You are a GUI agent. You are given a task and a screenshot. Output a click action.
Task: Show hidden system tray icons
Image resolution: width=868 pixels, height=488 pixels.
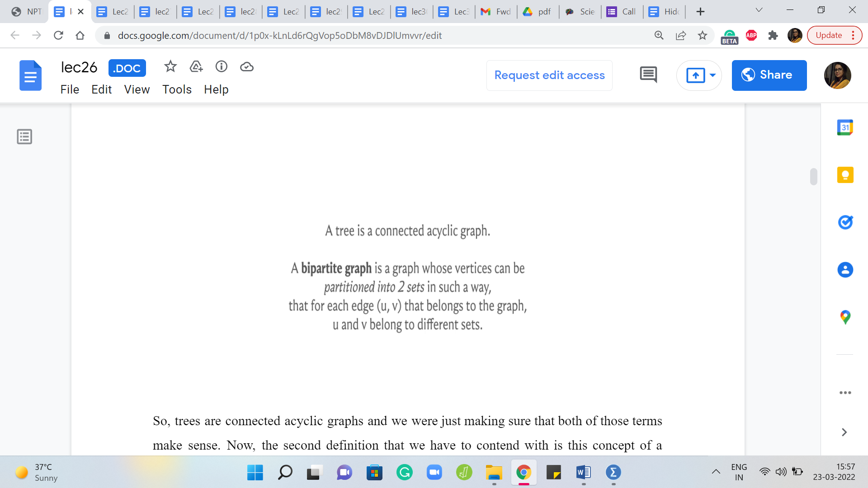pos(716,472)
